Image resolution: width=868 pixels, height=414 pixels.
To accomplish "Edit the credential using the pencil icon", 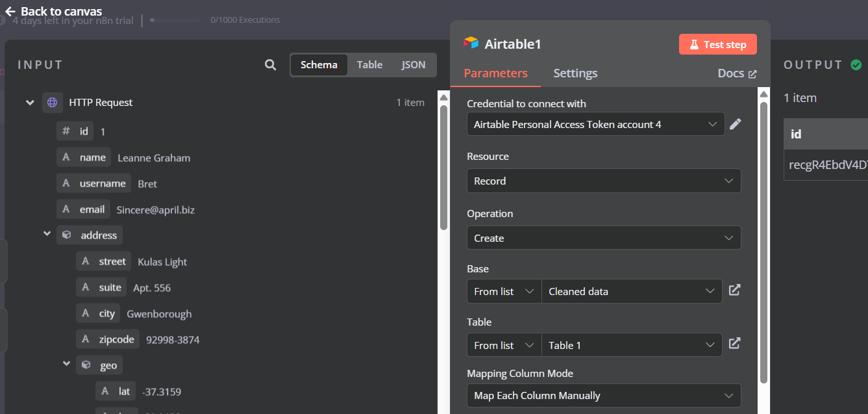I will (736, 123).
